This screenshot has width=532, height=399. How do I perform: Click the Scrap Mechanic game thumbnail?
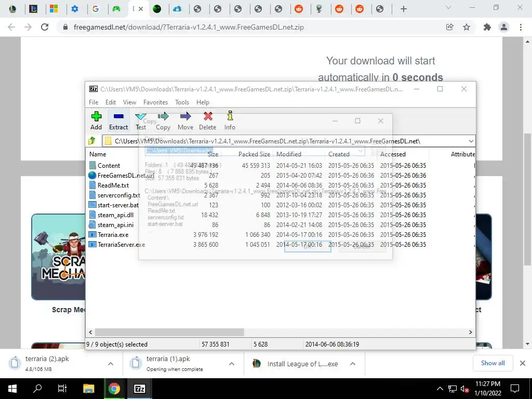(58, 257)
